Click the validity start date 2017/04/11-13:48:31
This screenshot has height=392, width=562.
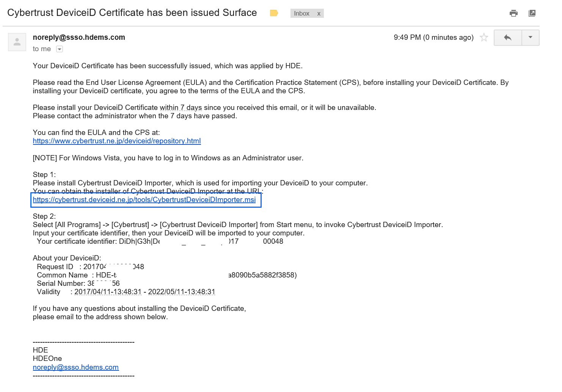pyautogui.click(x=108, y=292)
